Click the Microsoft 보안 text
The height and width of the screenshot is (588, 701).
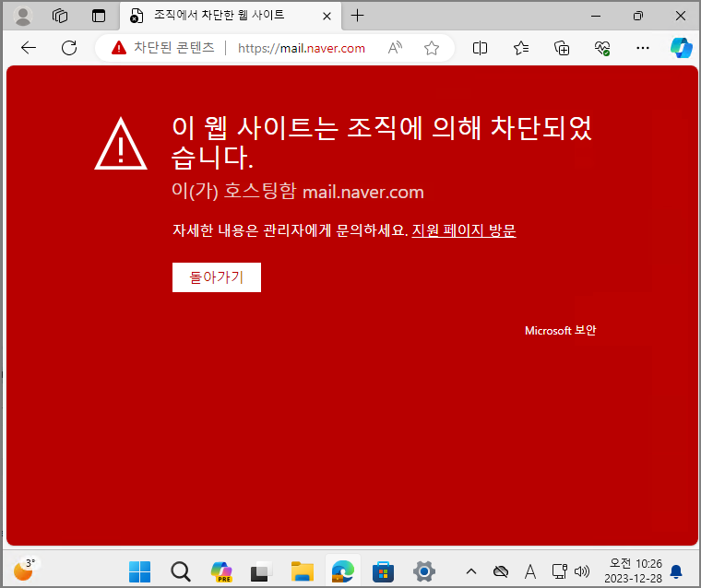coord(560,331)
